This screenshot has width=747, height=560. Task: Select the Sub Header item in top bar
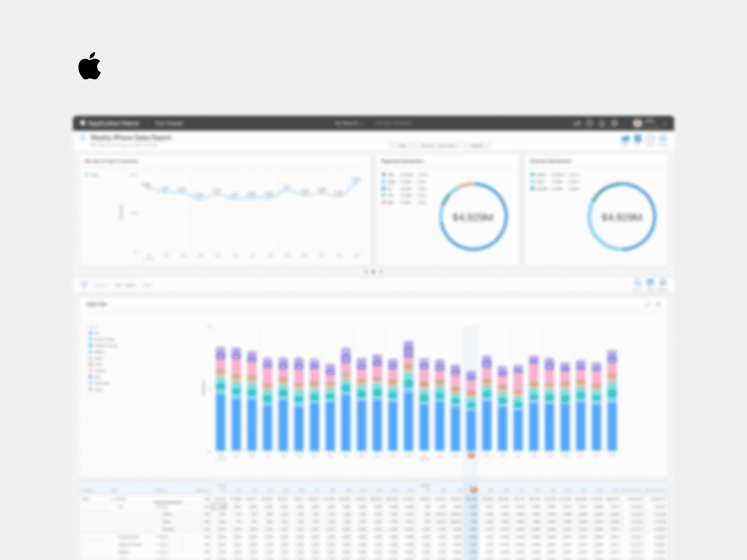[169, 123]
